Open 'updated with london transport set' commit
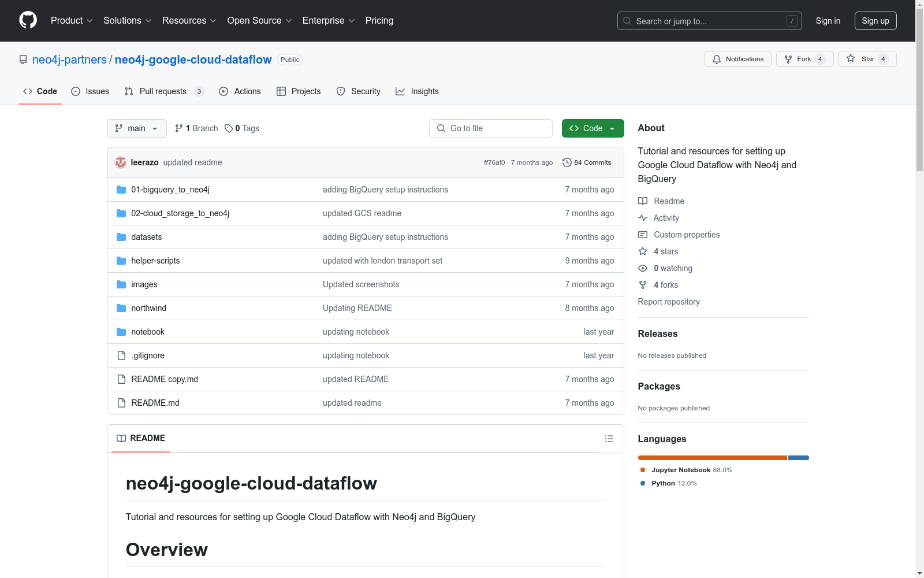Viewport: 924px width, 578px height. coord(382,261)
